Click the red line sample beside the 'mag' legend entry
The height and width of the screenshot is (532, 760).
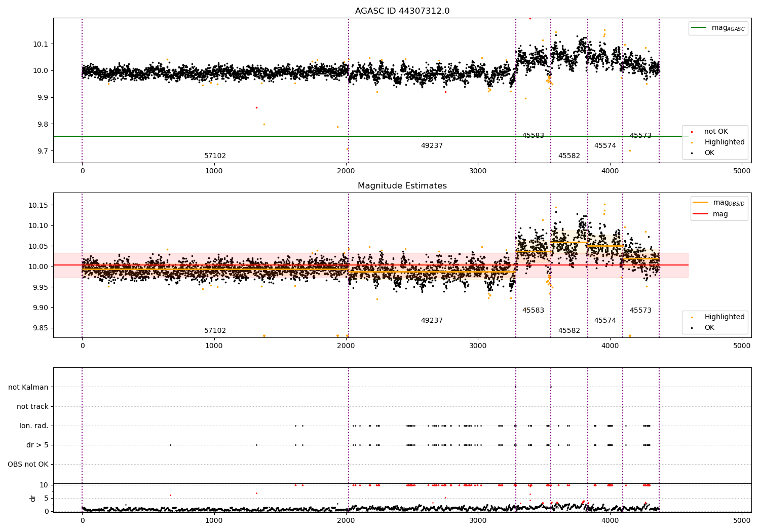pos(701,214)
